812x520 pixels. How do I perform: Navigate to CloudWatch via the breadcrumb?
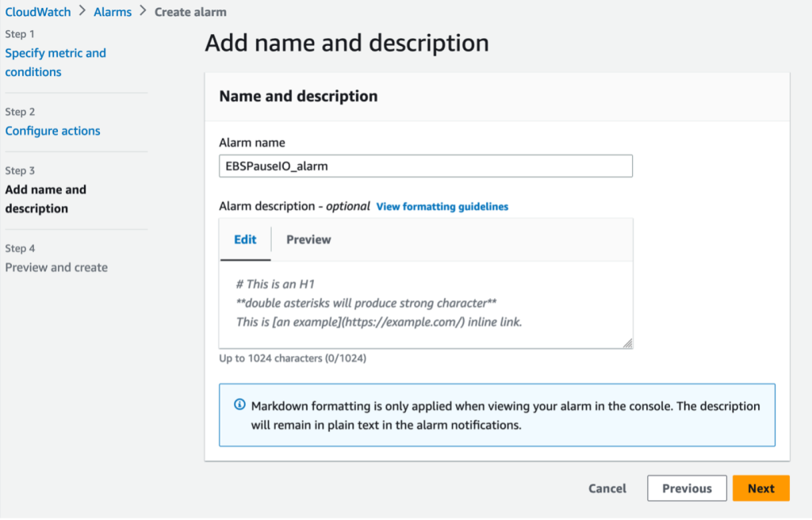(38, 12)
